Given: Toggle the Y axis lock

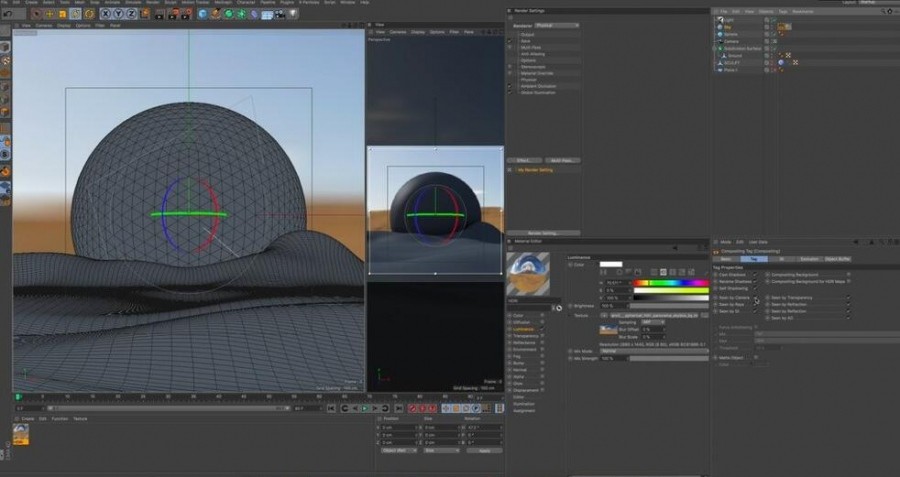Looking at the screenshot, I should (x=118, y=14).
